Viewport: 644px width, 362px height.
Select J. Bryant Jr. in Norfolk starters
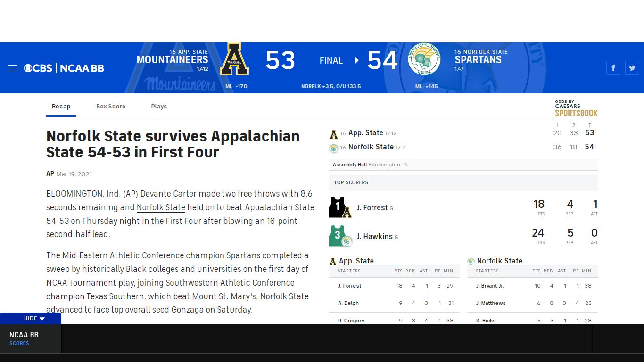point(490,286)
